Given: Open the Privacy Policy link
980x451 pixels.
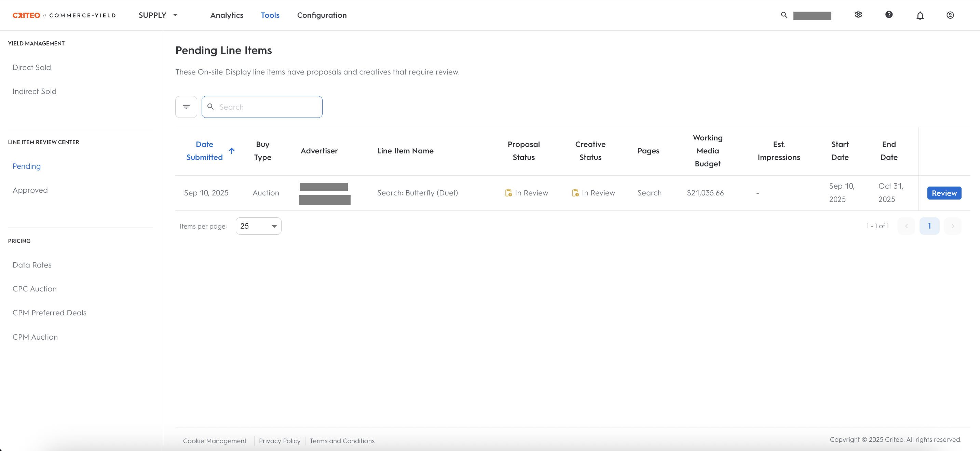Looking at the screenshot, I should tap(279, 440).
